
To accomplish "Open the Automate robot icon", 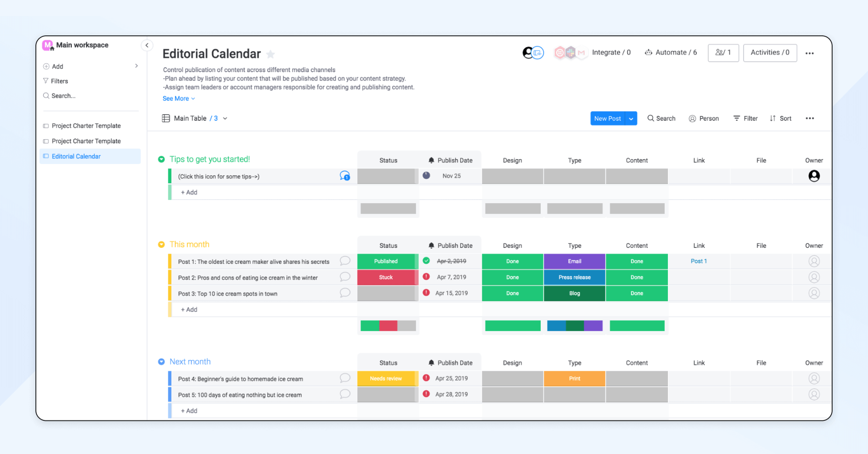I will [648, 52].
